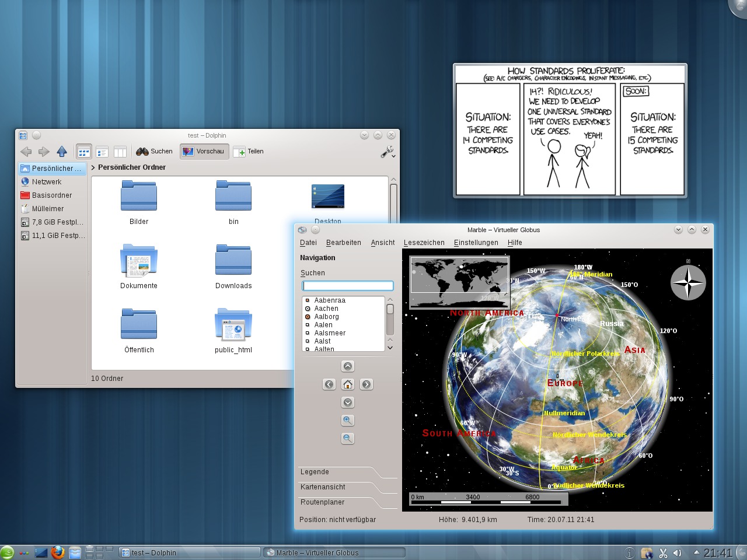Click city list scrollbar in Marble
Screen dimensions: 747x560
click(390, 309)
